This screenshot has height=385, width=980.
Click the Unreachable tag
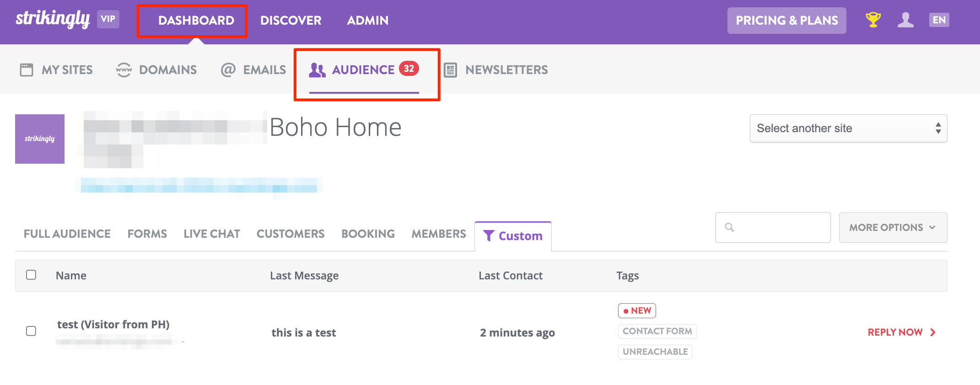pos(655,352)
